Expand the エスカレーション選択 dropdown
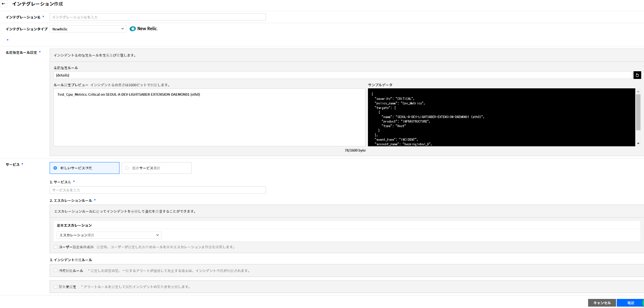The image size is (644, 308). point(109,235)
